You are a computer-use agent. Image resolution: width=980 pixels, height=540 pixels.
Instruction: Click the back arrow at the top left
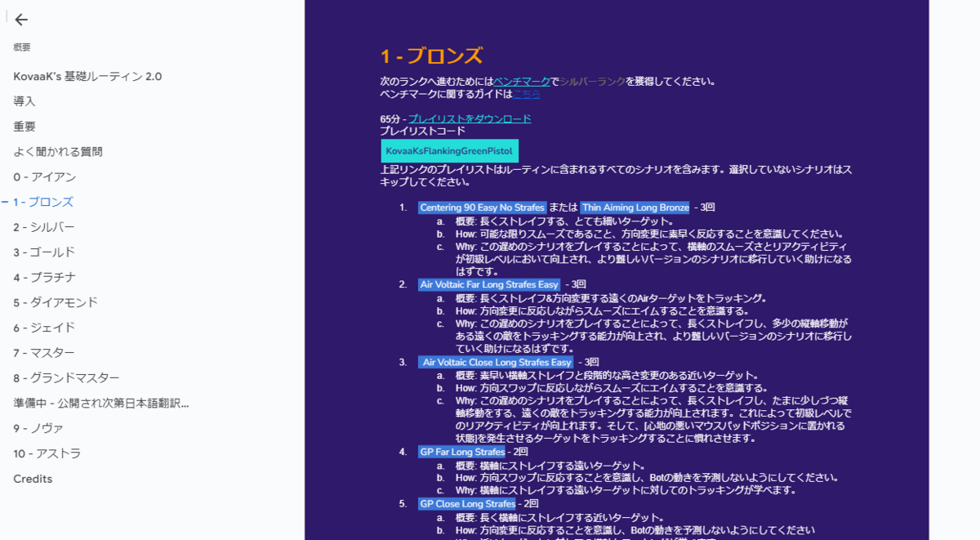21,20
